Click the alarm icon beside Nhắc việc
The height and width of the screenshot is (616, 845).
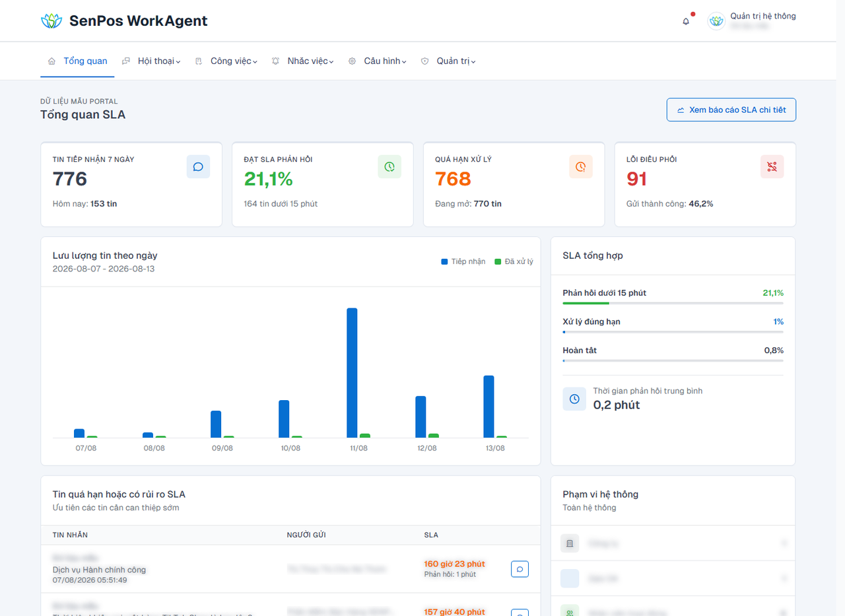click(x=275, y=61)
